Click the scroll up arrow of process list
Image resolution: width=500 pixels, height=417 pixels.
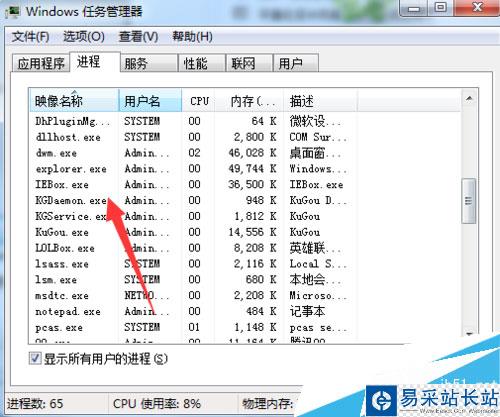(x=469, y=98)
